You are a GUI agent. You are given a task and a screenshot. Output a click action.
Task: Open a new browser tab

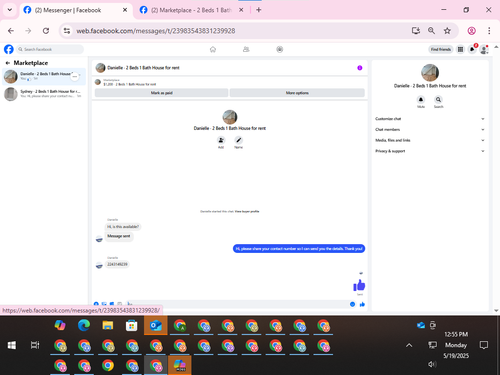259,10
